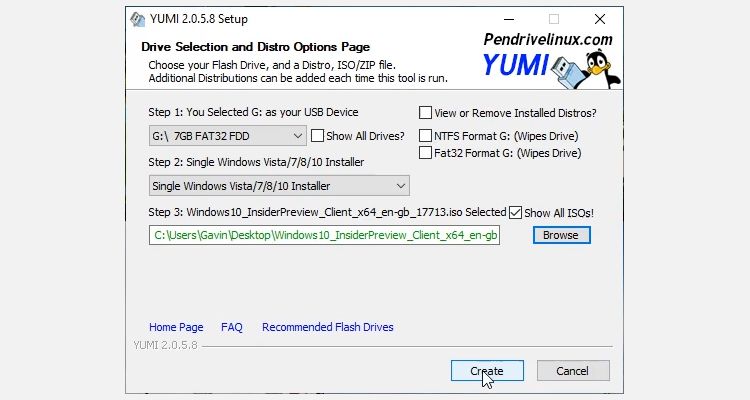Click the ISO file path input field
This screenshot has width=750, height=400.
(x=324, y=235)
